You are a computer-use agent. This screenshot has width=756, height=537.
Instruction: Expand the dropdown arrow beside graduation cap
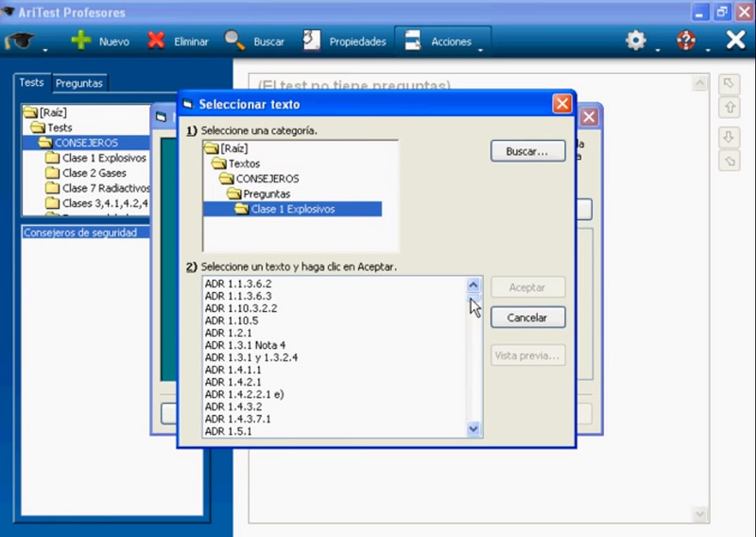click(x=44, y=50)
